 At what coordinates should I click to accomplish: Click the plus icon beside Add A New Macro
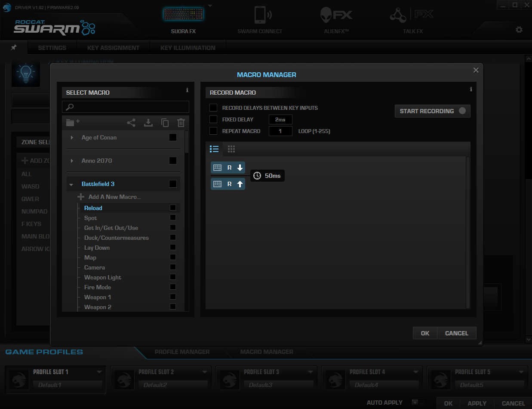pos(81,197)
